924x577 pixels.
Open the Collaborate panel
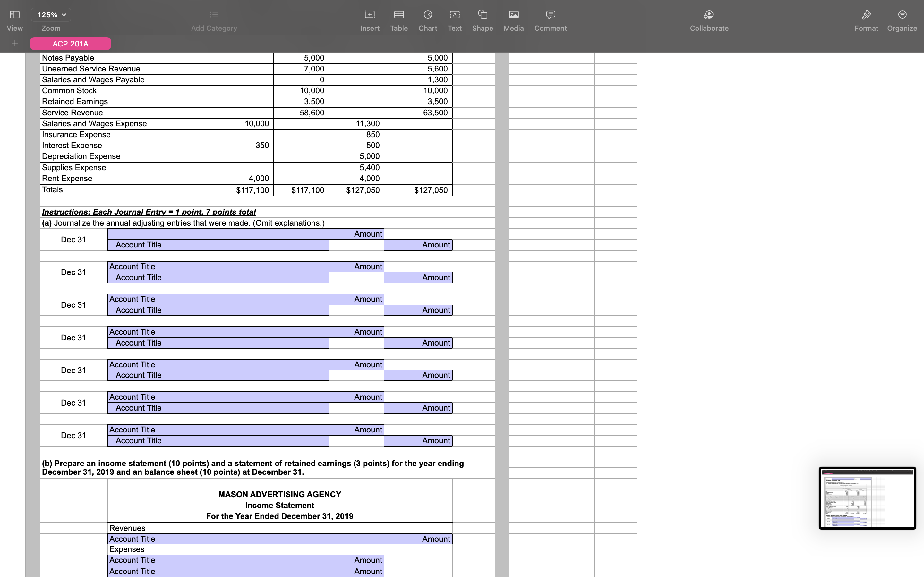click(x=709, y=14)
